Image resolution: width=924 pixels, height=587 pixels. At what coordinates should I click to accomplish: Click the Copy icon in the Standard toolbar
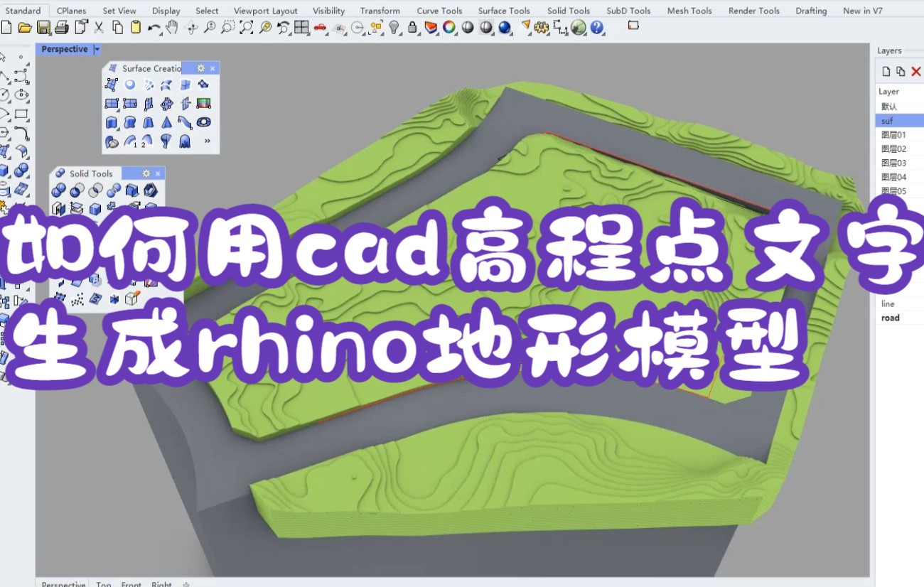(x=117, y=28)
